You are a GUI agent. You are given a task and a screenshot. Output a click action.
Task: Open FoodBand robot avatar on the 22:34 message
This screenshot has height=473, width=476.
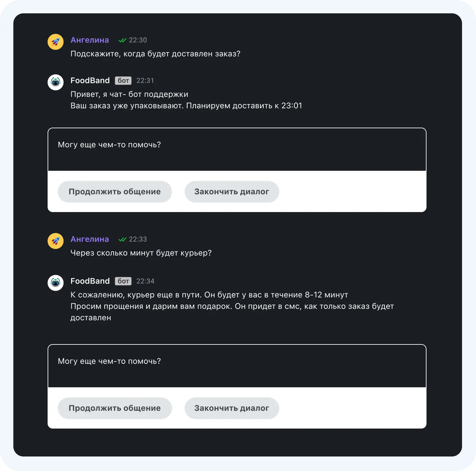click(56, 283)
